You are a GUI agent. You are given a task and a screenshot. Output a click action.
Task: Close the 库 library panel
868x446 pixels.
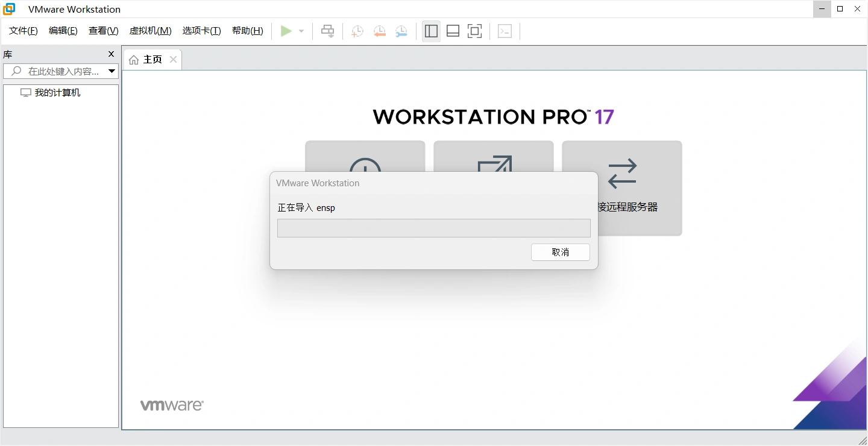click(x=111, y=54)
